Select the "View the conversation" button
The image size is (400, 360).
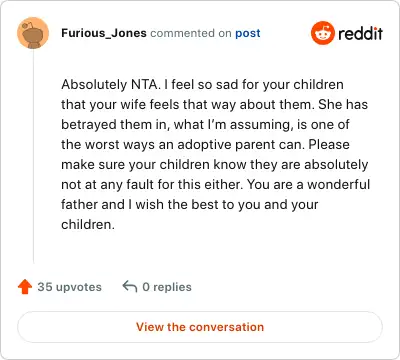tap(200, 327)
